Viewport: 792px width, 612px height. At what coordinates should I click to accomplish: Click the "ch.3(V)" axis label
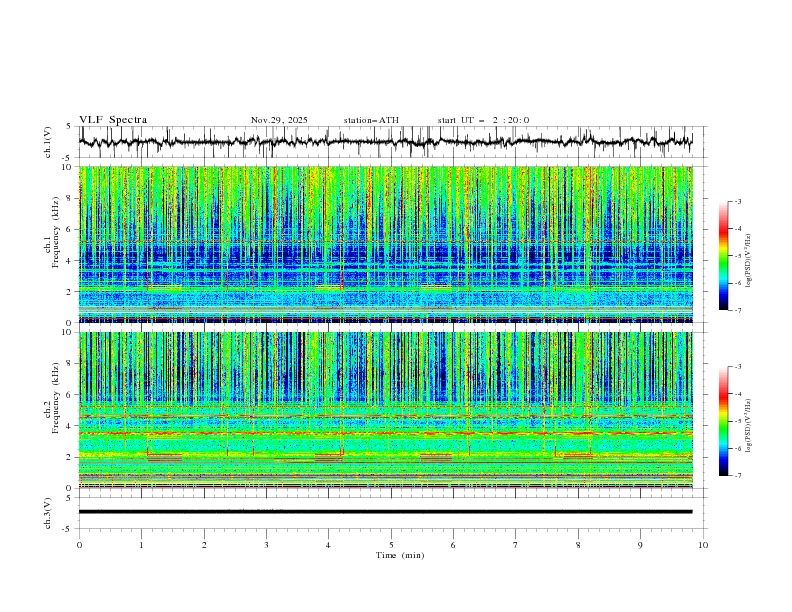(48, 513)
